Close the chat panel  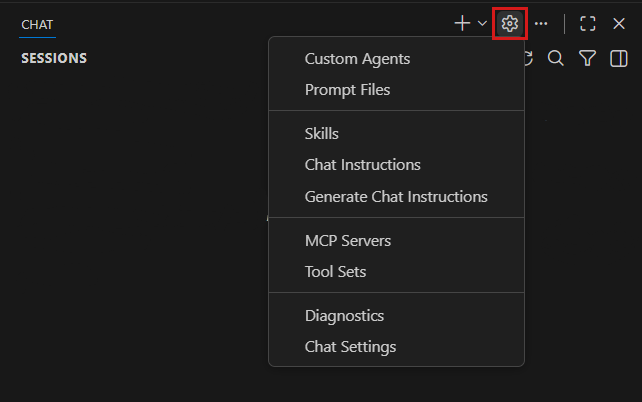pyautogui.click(x=619, y=23)
